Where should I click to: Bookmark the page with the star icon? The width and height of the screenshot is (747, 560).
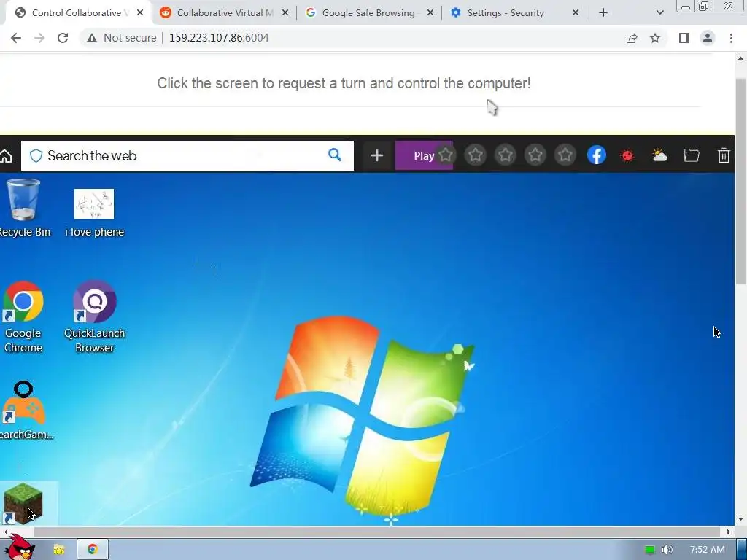click(655, 38)
